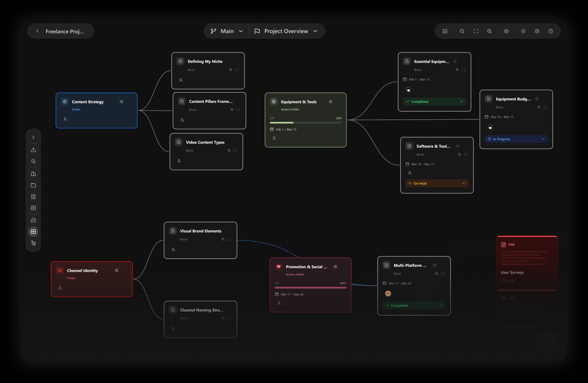The width and height of the screenshot is (588, 383).
Task: Click the zoom out magnifier in top toolbar
Action: [462, 31]
